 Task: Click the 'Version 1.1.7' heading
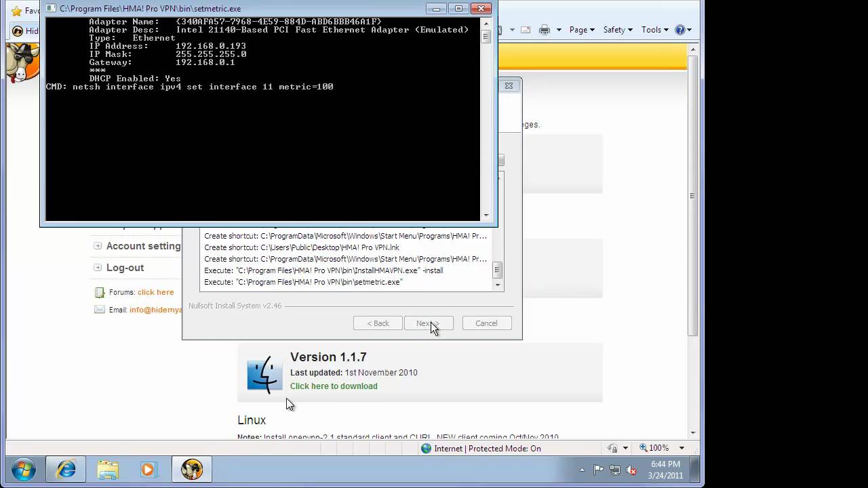328,357
